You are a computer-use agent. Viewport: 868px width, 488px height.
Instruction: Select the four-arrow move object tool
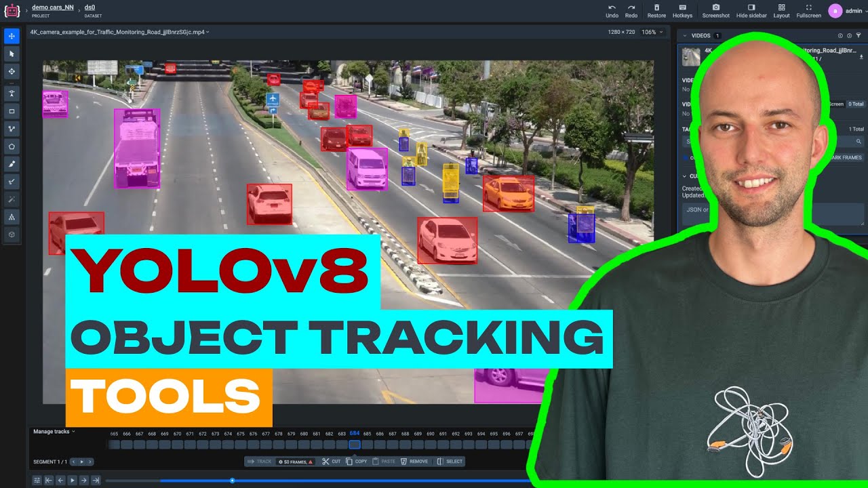[x=12, y=71]
